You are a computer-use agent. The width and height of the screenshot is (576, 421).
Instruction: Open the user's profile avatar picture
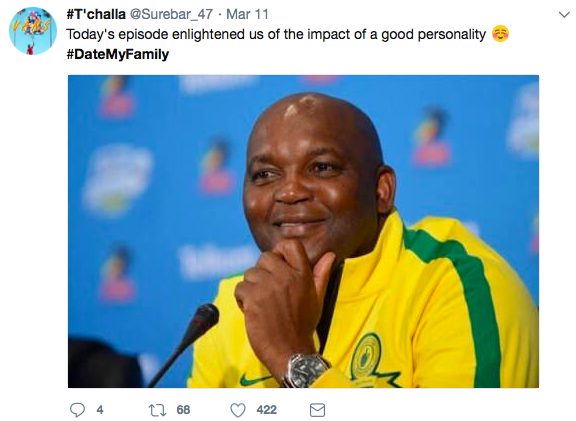click(33, 31)
